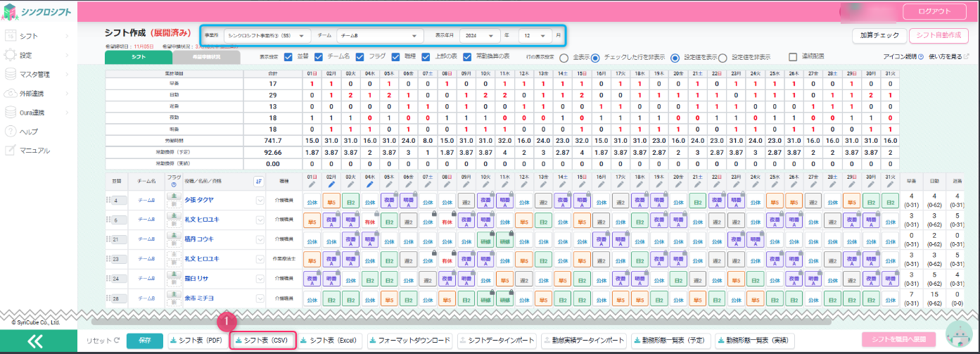The image size is (980, 354).
Task: Click the シフト表 (CSV) download button
Action: coord(262,341)
